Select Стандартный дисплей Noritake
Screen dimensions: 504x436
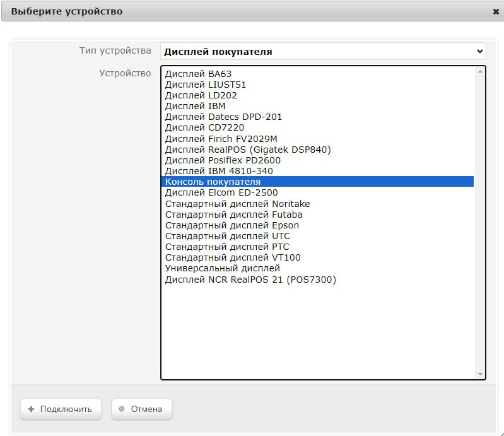(317, 204)
